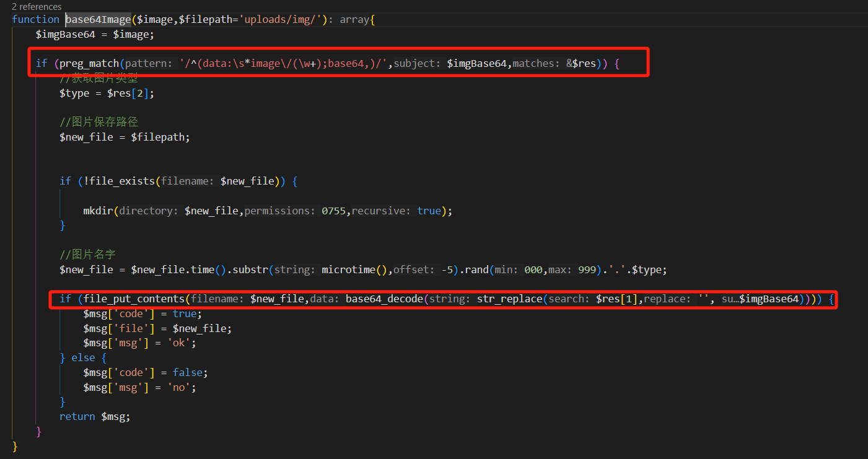The width and height of the screenshot is (868, 459).
Task: Click the else keyword
Action: [83, 357]
